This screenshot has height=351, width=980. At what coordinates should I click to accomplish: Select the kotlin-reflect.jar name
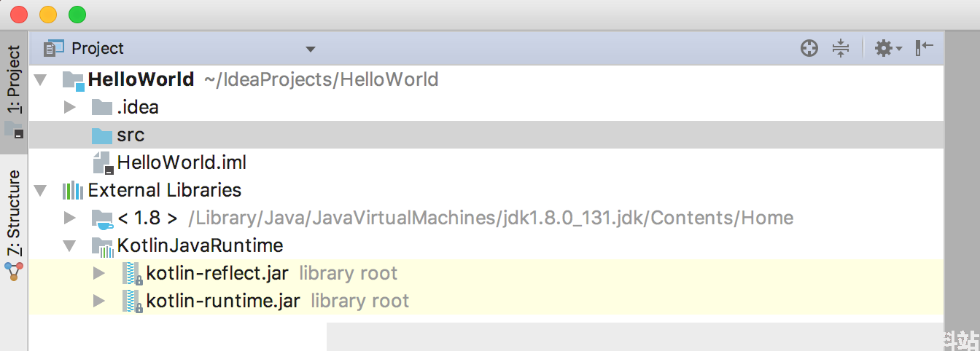pos(217,274)
